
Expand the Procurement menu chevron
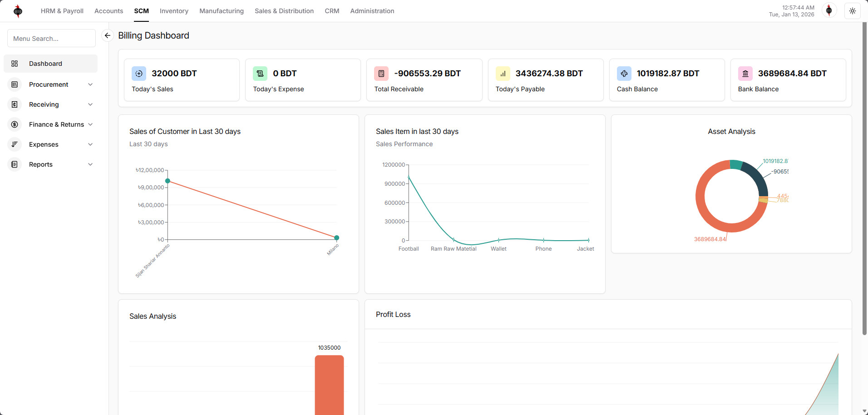click(x=90, y=84)
